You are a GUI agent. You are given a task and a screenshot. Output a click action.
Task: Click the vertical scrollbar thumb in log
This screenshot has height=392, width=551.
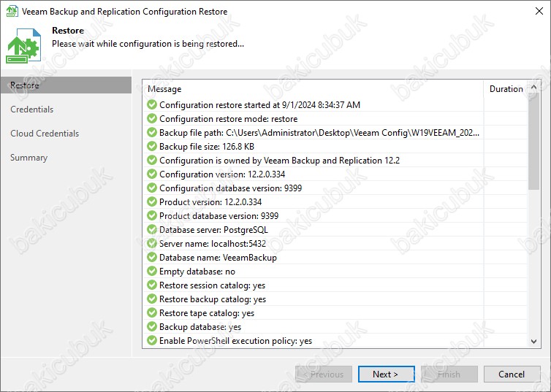pyautogui.click(x=533, y=142)
